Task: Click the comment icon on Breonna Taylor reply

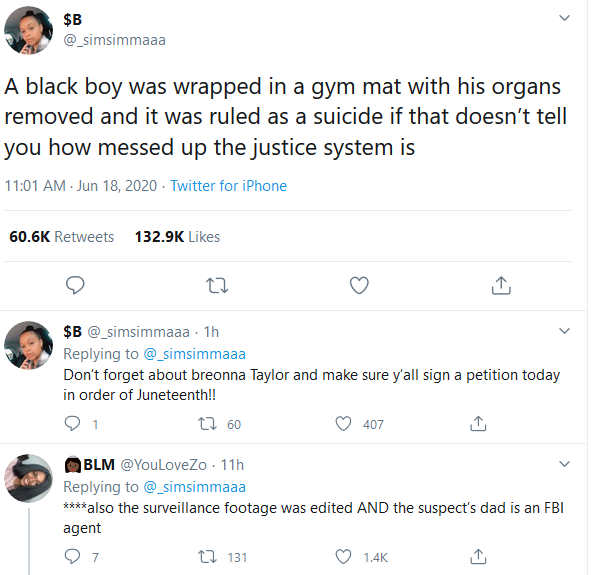Action: (x=72, y=423)
